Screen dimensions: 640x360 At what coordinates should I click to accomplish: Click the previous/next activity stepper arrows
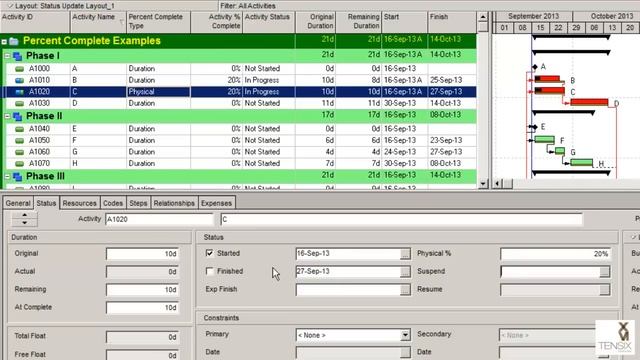(24, 219)
